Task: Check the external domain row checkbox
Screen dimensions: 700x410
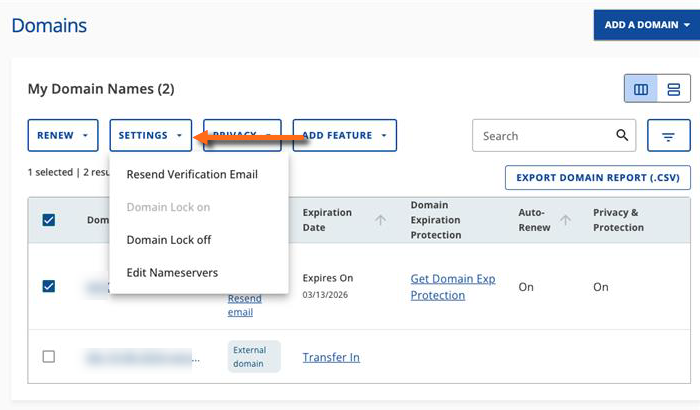Action: [49, 357]
